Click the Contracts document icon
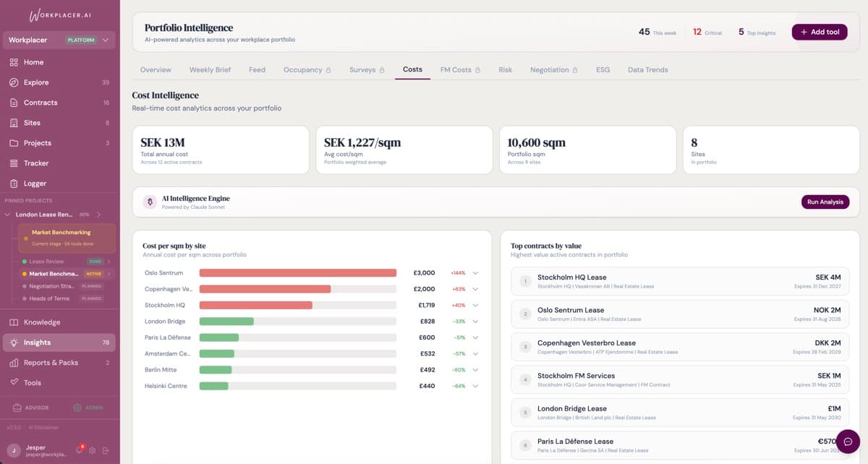This screenshot has width=868, height=464. pyautogui.click(x=14, y=103)
